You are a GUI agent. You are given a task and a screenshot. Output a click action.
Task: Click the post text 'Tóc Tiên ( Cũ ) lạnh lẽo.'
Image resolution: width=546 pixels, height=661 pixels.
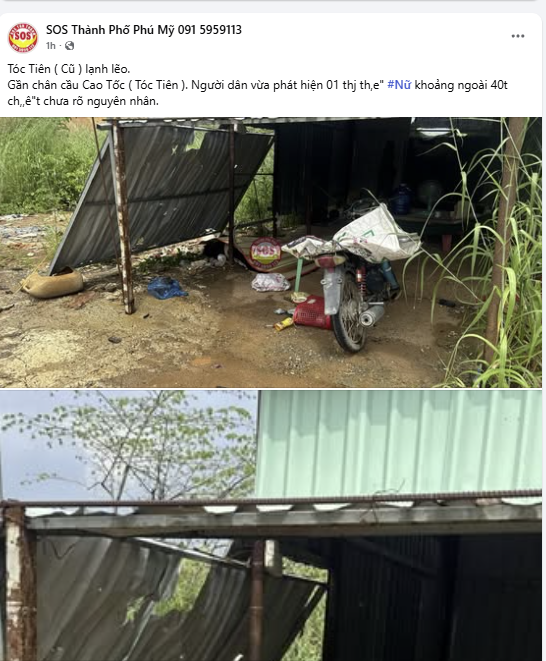coord(69,69)
